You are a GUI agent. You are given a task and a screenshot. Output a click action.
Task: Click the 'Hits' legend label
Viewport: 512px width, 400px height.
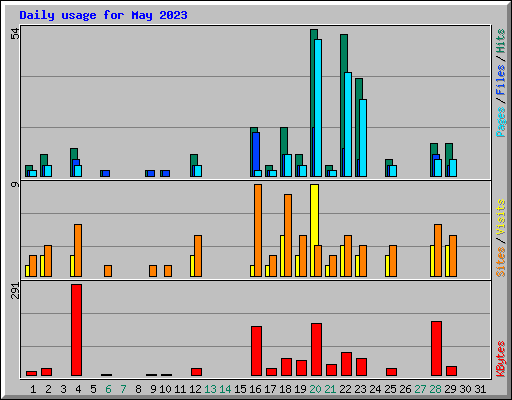click(501, 41)
